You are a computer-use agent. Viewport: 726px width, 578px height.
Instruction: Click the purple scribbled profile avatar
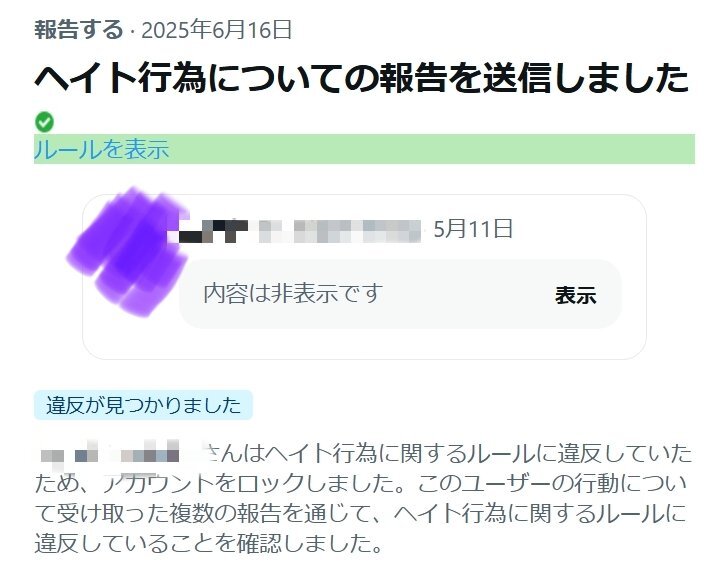(129, 251)
